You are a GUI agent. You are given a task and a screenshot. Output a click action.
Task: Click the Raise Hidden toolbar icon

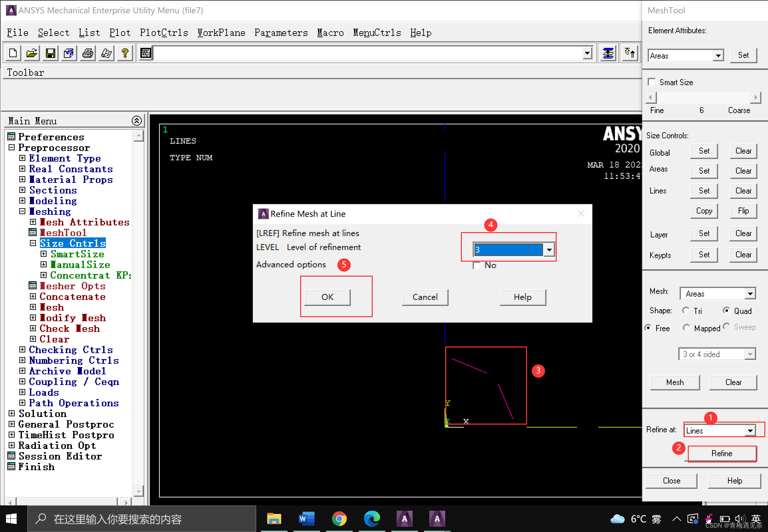(608, 53)
